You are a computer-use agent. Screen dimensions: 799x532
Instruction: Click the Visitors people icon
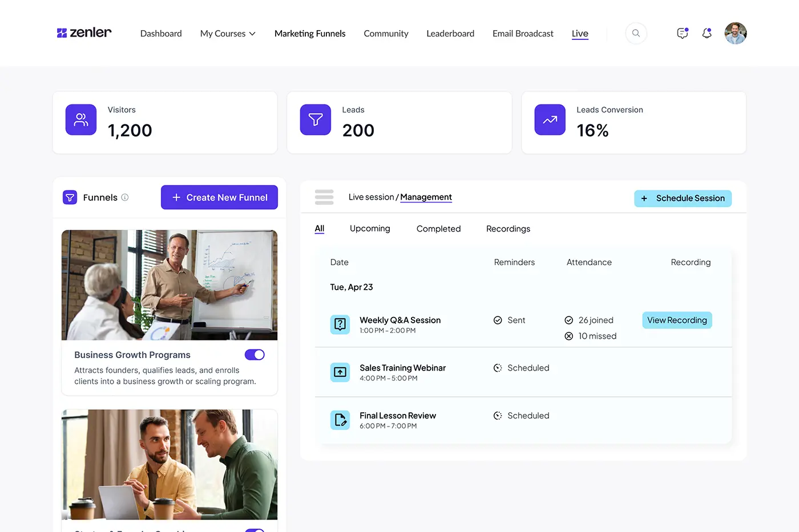pyautogui.click(x=81, y=120)
